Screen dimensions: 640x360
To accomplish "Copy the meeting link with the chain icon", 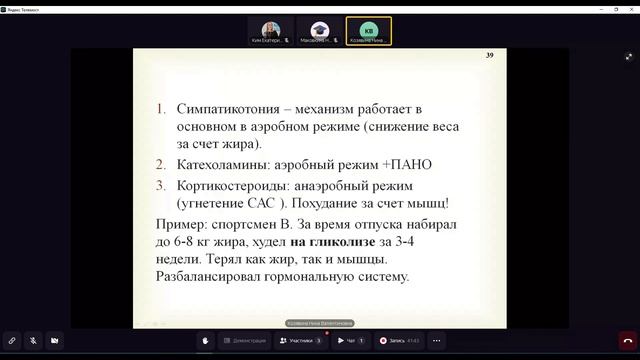I will 12,340.
